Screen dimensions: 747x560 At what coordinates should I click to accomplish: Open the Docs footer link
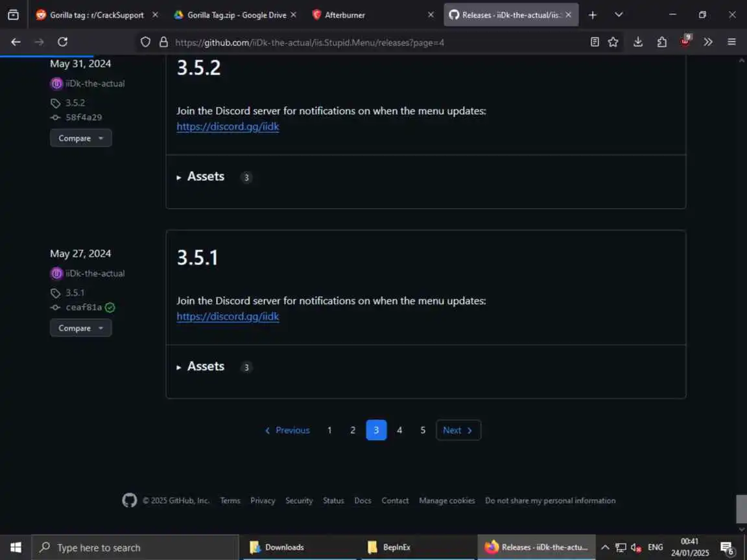click(362, 501)
